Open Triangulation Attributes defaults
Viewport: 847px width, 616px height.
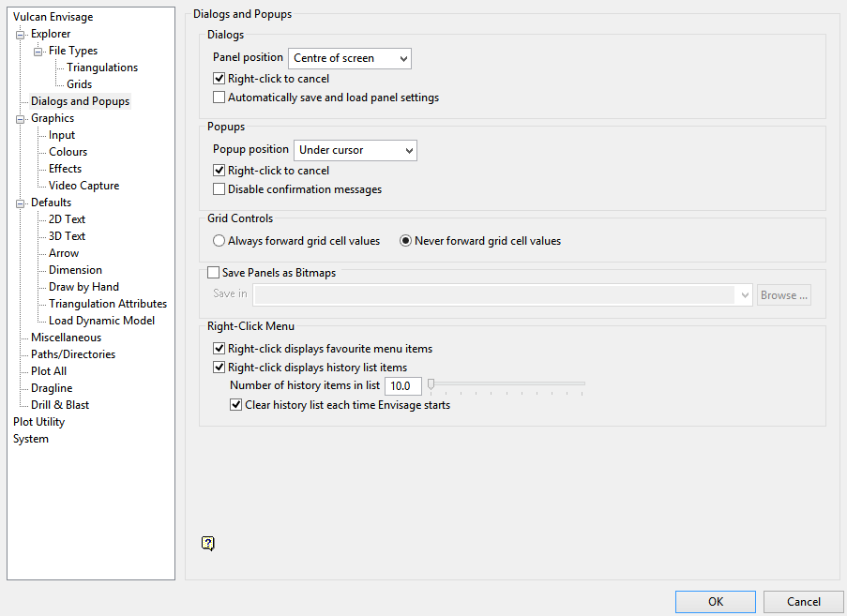click(108, 304)
